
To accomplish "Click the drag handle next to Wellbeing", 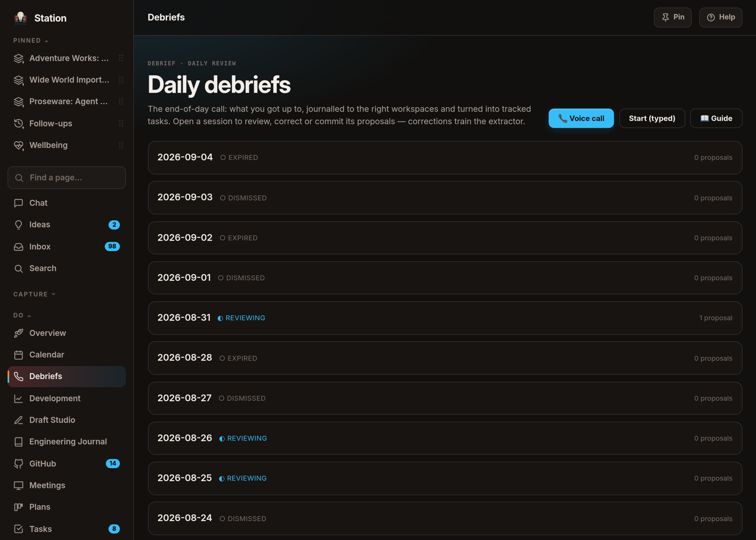I will (121, 145).
